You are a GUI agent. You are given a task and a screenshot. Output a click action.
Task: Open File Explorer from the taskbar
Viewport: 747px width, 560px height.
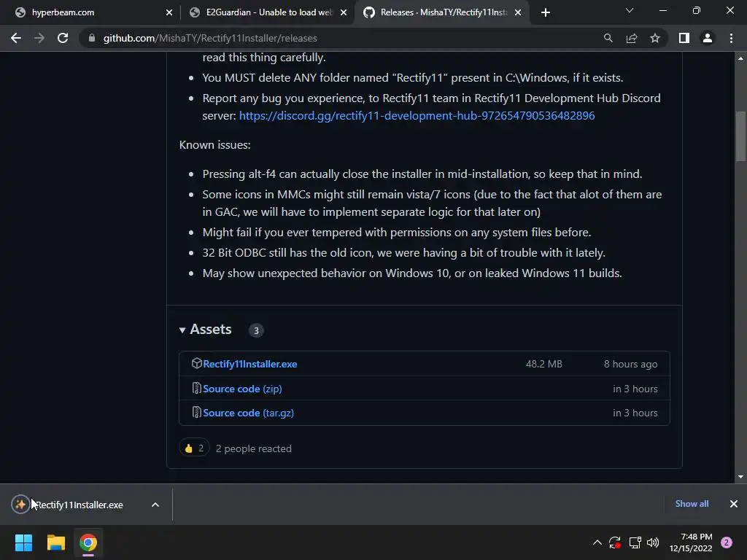tap(55, 542)
